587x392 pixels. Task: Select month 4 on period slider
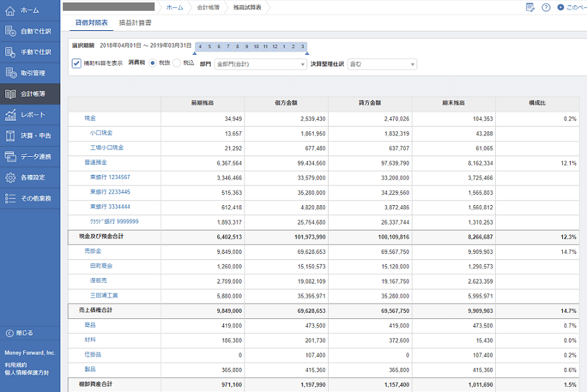click(201, 47)
